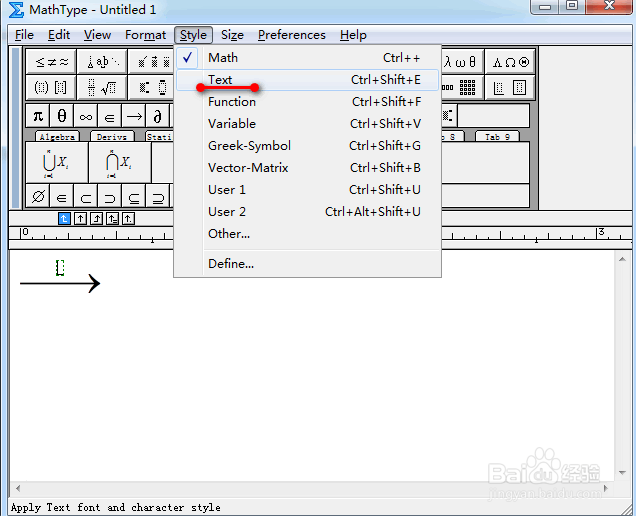Open the Size menu

pos(232,35)
